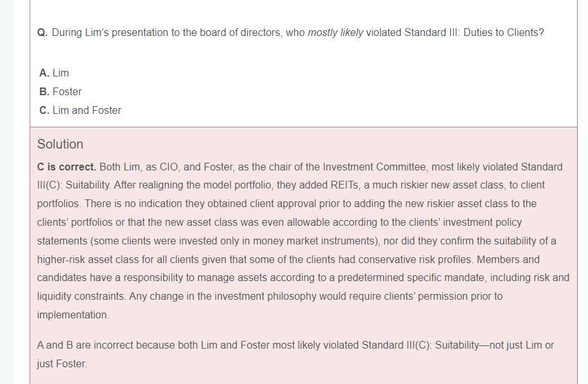Click the word 'implementation.' ending the paragraph

[73, 315]
